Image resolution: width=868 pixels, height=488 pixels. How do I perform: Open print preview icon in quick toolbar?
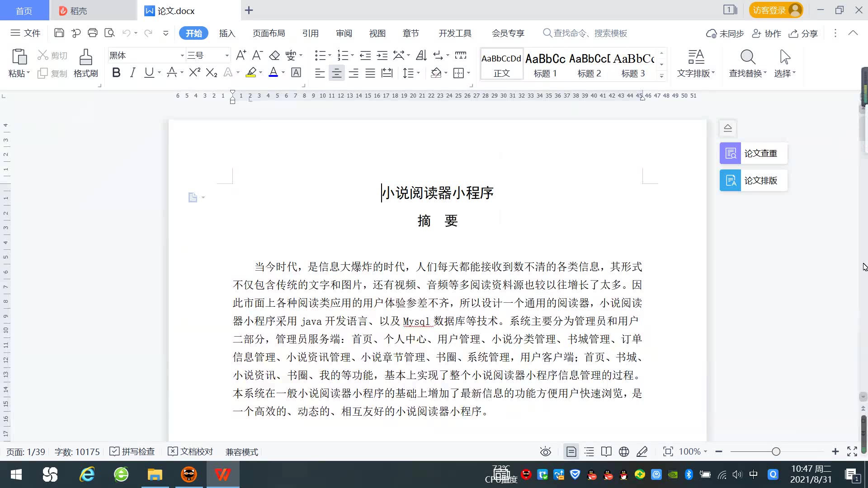point(109,33)
